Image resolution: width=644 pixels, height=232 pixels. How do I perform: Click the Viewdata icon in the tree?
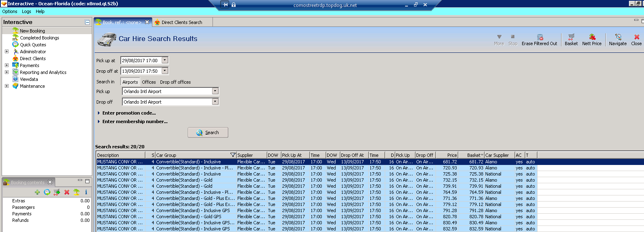15,79
